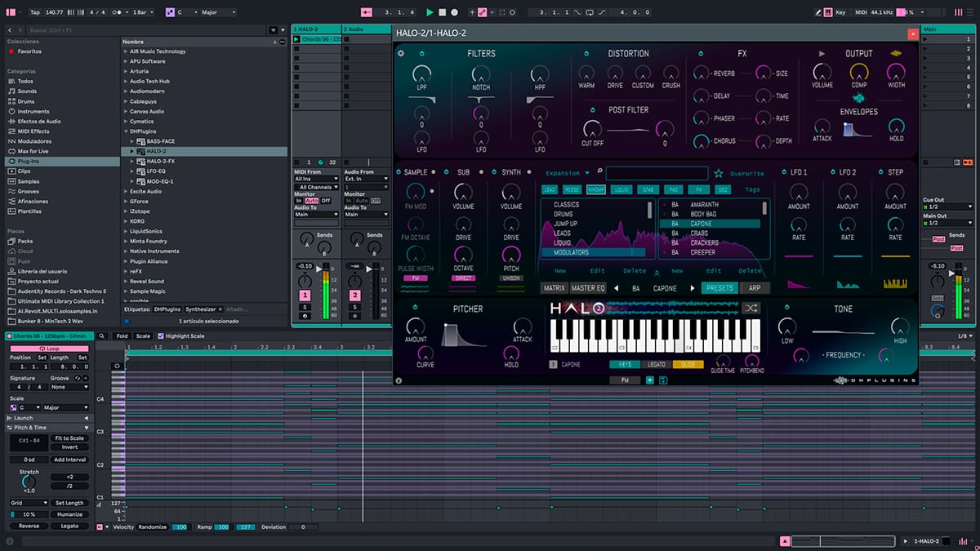Click the Humanize button
The width and height of the screenshot is (980, 551).
point(69,514)
